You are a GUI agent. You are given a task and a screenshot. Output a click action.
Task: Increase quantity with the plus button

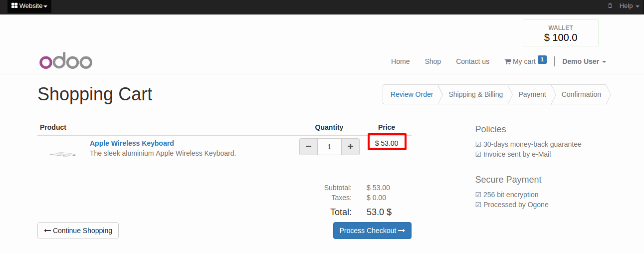(x=350, y=147)
